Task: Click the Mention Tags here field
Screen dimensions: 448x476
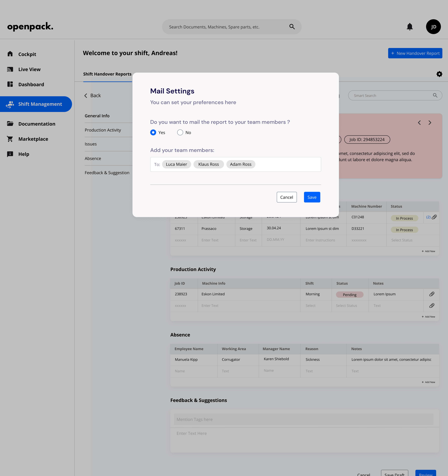Action: tap(304, 419)
